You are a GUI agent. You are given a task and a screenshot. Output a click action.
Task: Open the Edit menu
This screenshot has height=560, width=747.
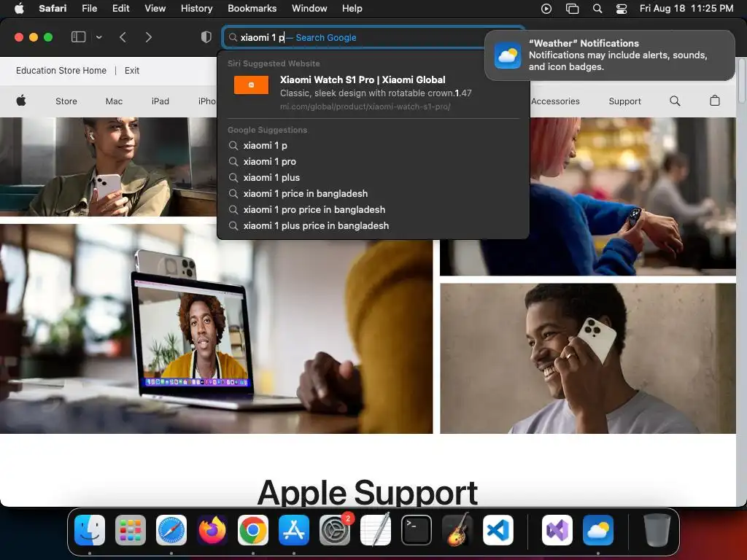120,8
